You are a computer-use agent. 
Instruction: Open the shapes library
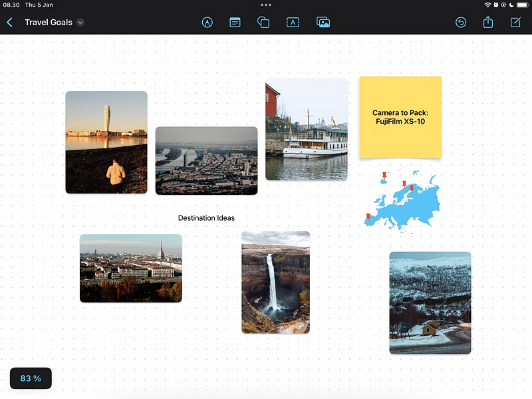click(x=263, y=23)
